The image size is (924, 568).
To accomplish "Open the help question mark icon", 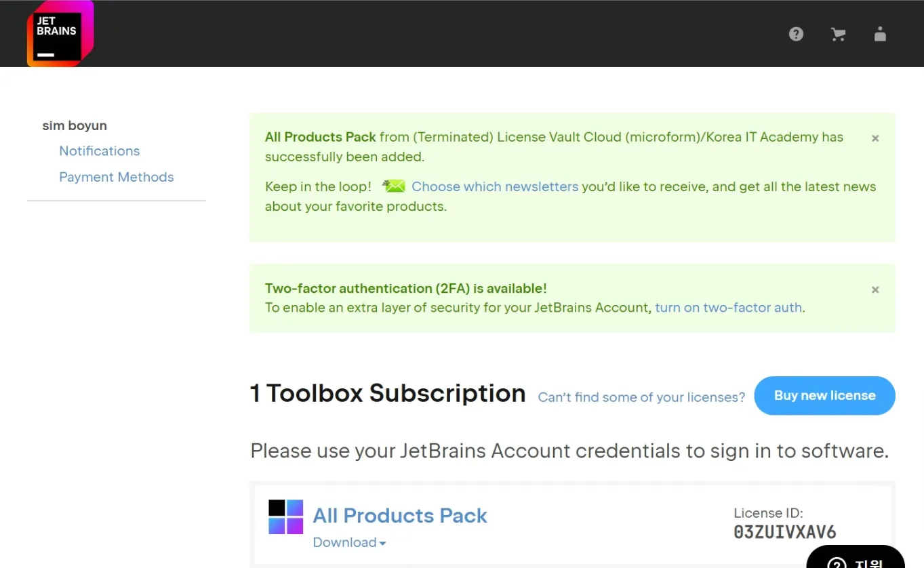I will pos(796,34).
